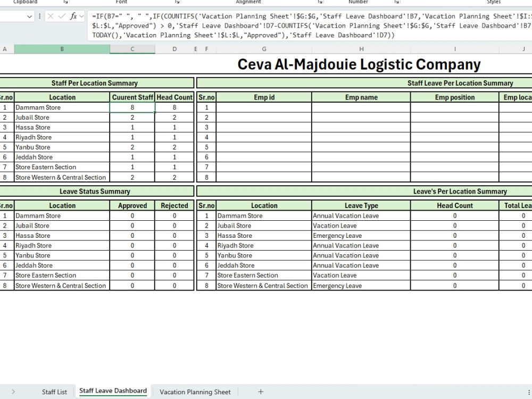Click the Staff Leave Per Location Summary heading

[460, 83]
